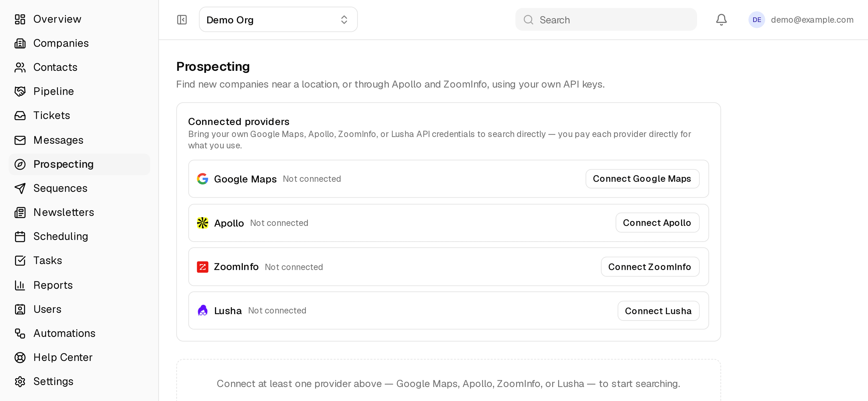Navigate to Automations page
The width and height of the screenshot is (868, 401).
pos(80,333)
